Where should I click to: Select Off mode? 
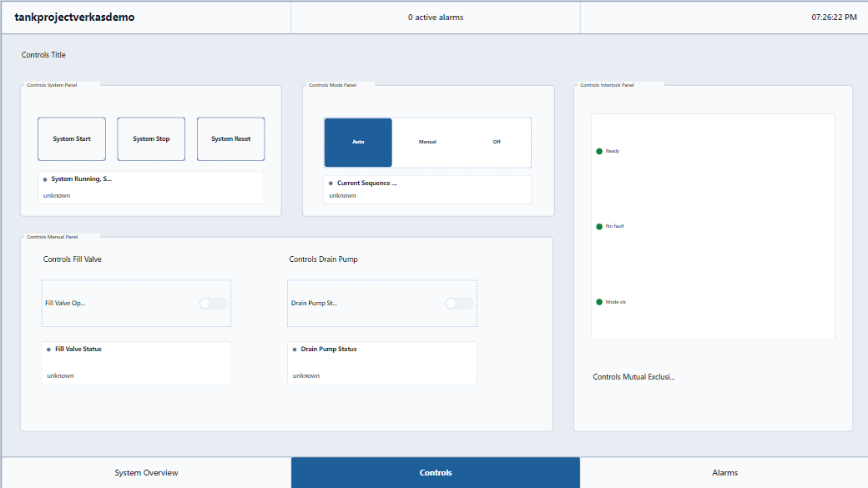point(497,142)
